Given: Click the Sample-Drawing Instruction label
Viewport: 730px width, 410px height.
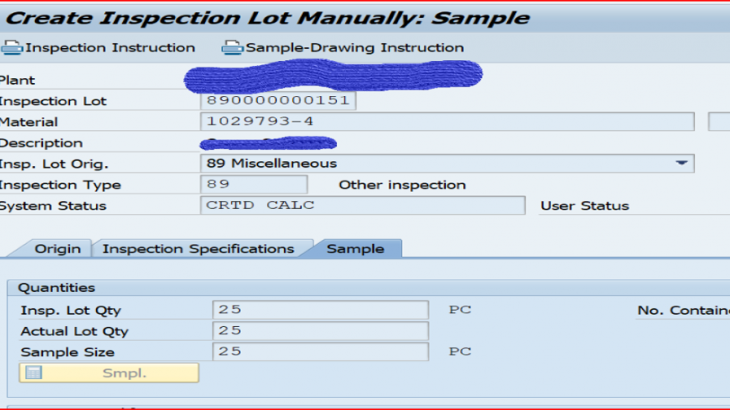Looking at the screenshot, I should point(354,47).
